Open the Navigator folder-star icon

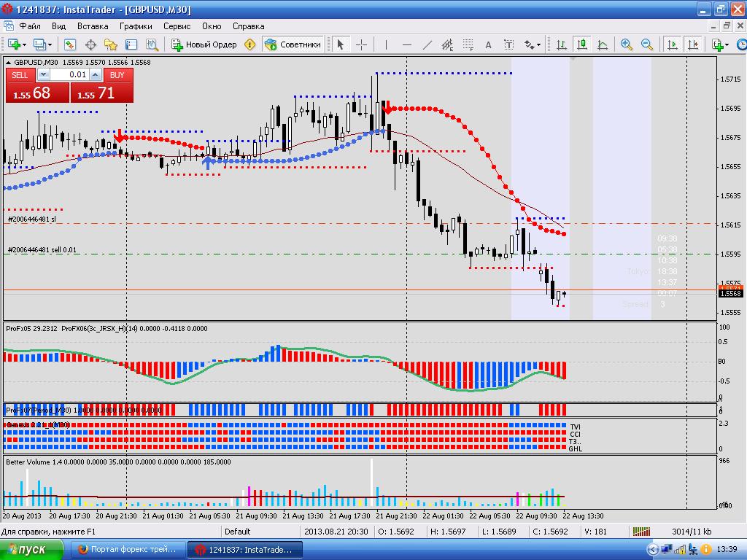[111, 44]
